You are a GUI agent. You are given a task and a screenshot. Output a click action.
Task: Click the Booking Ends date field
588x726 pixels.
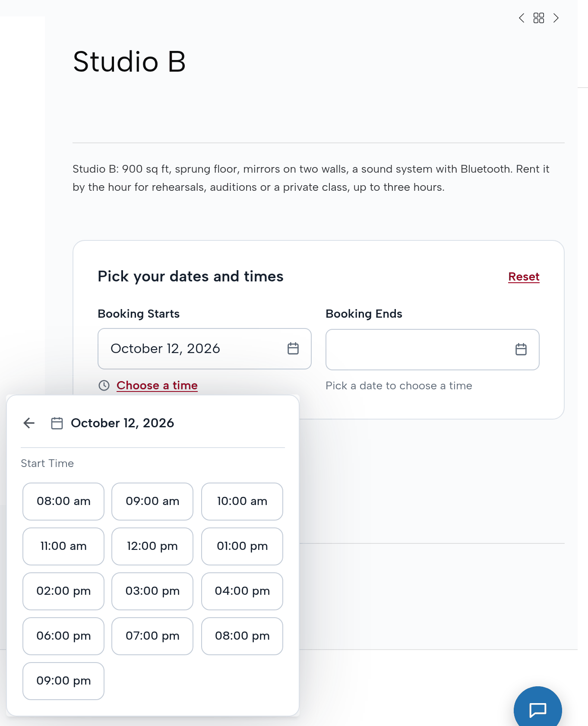pos(433,350)
